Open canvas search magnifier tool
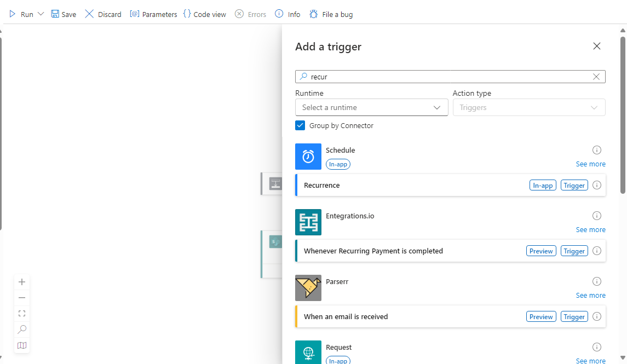 22,329
